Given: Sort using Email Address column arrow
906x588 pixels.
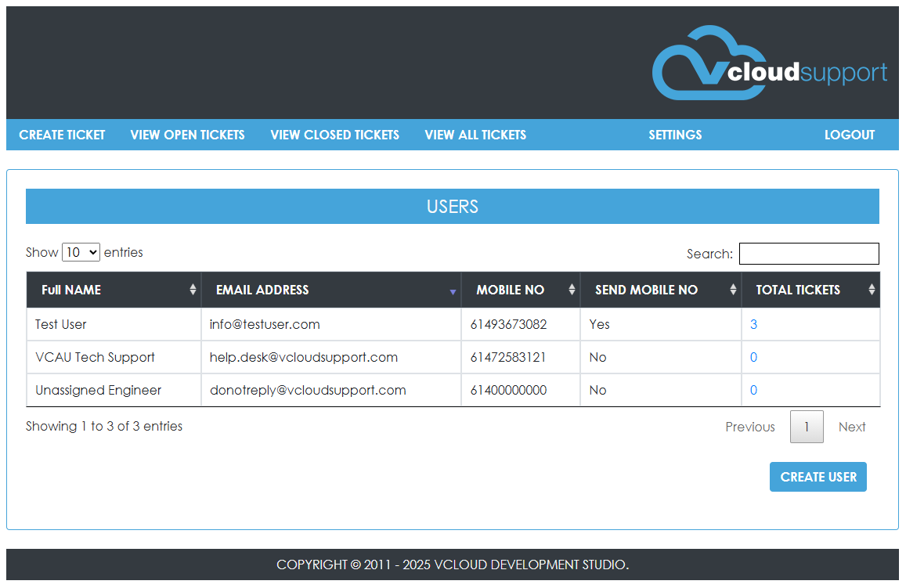Looking at the screenshot, I should tap(453, 291).
